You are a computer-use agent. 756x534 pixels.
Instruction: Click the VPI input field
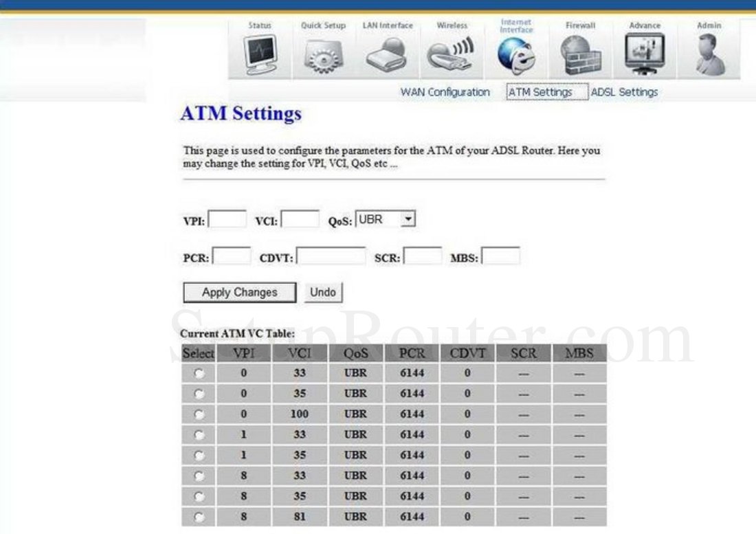[229, 218]
